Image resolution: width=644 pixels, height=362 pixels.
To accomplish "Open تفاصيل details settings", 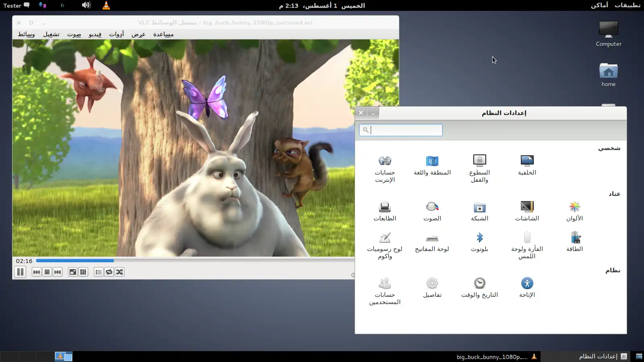I will pyautogui.click(x=432, y=288).
